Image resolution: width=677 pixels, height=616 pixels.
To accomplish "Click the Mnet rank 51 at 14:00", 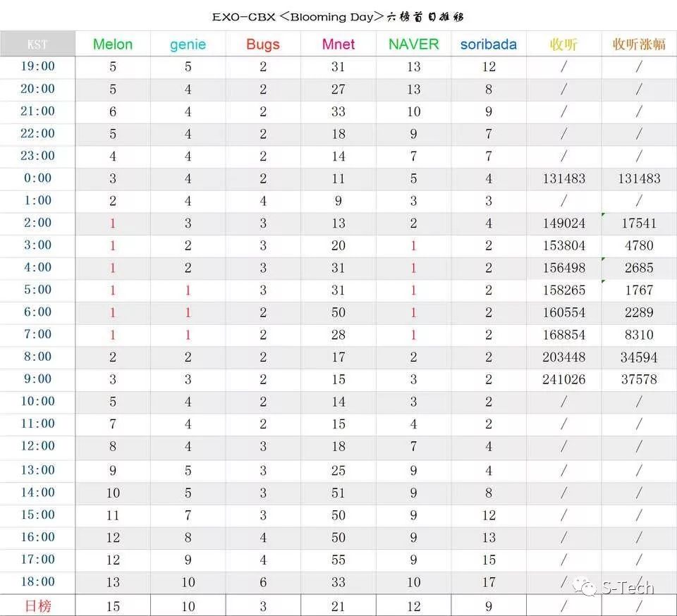I will click(338, 493).
